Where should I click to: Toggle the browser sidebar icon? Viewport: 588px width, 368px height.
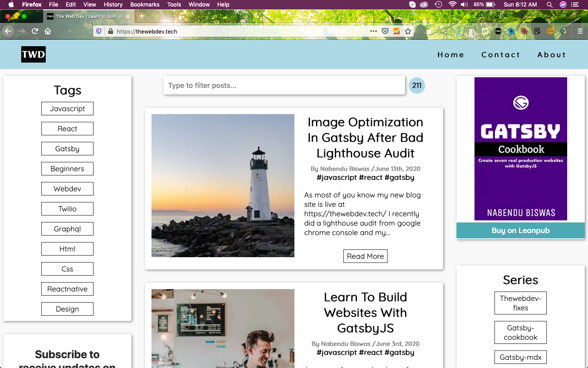[x=485, y=31]
